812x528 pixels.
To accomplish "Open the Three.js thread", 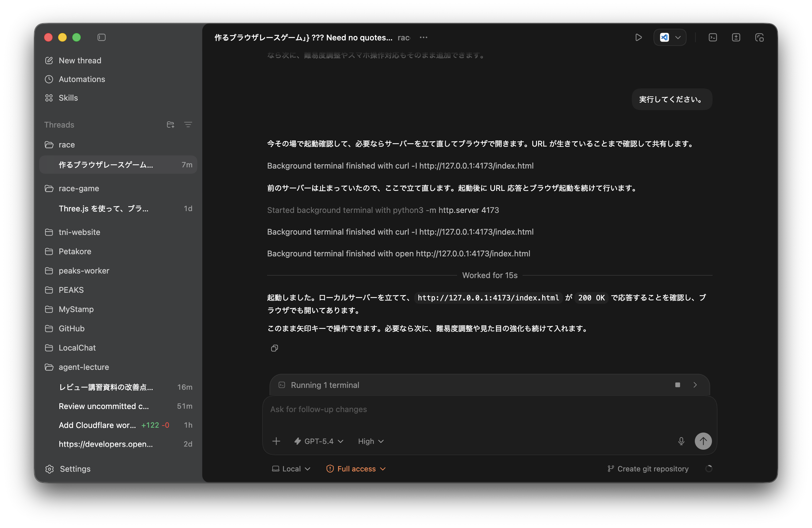I will click(118, 208).
